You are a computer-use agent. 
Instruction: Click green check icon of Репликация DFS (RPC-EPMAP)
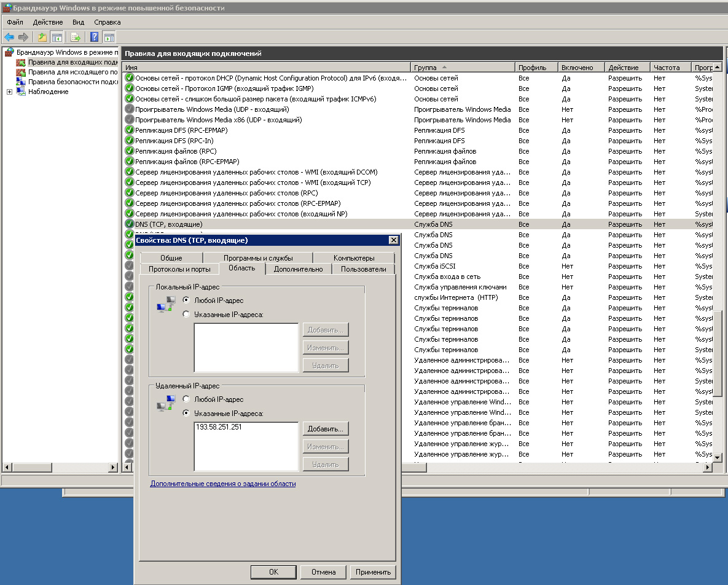[130, 130]
